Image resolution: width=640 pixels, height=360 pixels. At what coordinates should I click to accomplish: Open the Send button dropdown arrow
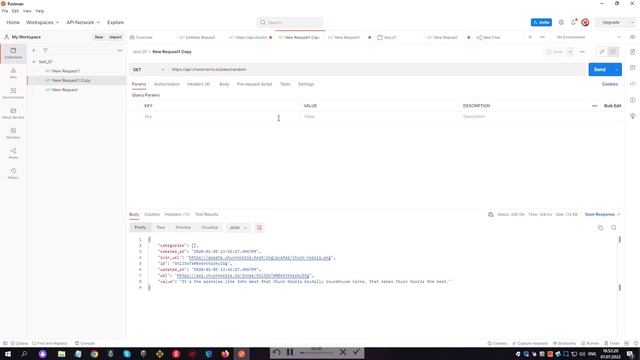click(617, 69)
